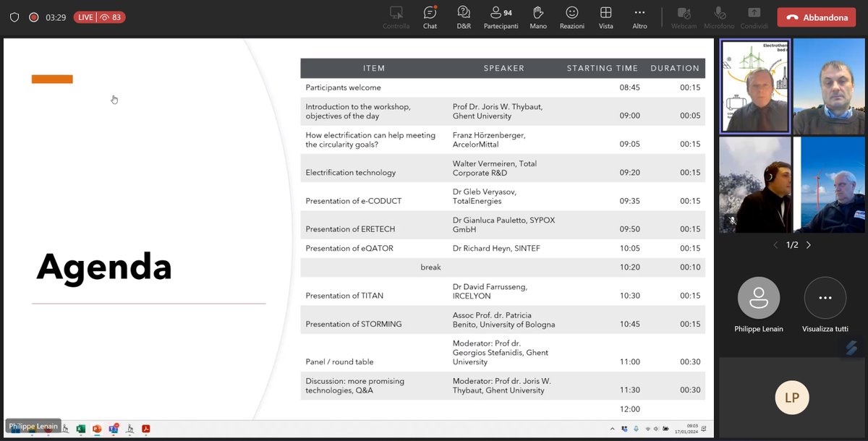
Task: Click the 'Participants welcome' agenda row
Action: point(503,87)
